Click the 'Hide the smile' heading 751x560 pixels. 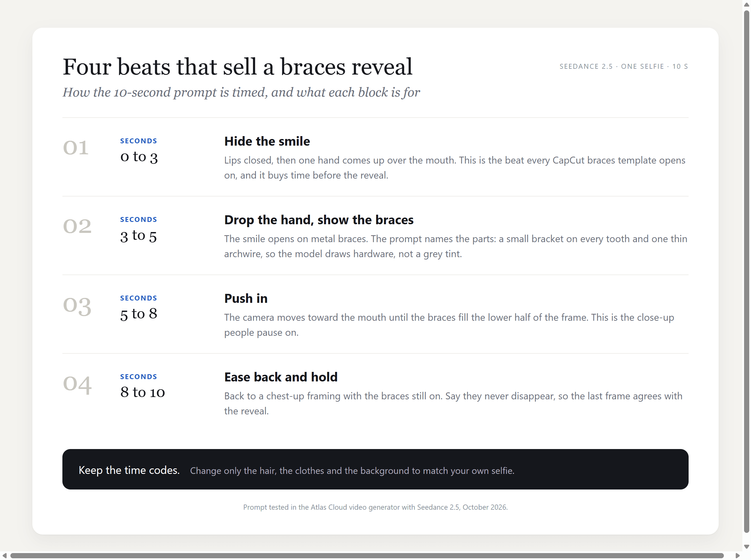point(267,141)
